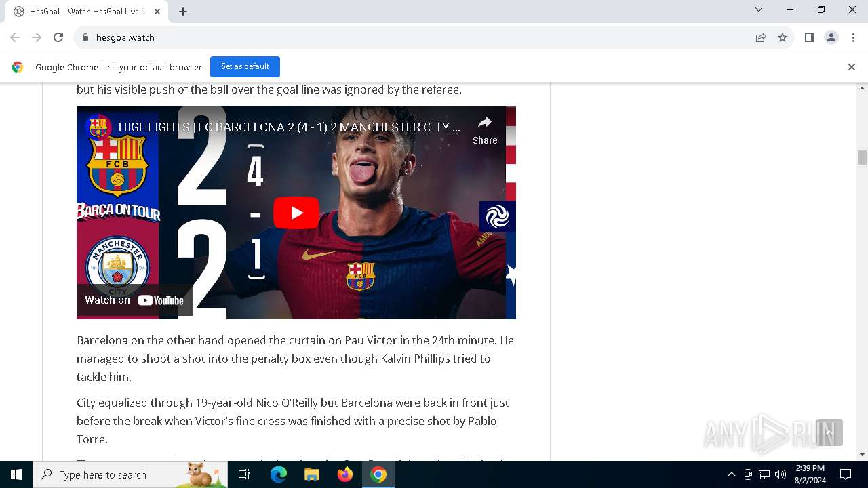
Task: Click text 'City equalized through 19-year-old Nico O'Reilly'
Action: pyautogui.click(x=197, y=403)
